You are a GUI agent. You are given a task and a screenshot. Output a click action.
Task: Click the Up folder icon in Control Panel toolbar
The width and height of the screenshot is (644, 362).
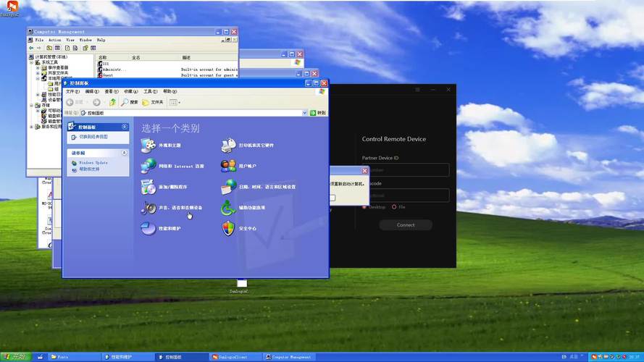point(112,102)
